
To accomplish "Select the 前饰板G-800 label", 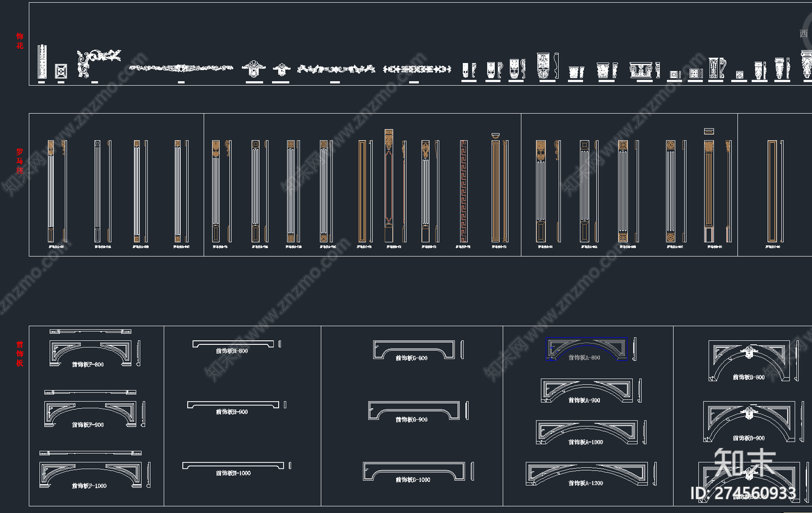I will [x=412, y=358].
